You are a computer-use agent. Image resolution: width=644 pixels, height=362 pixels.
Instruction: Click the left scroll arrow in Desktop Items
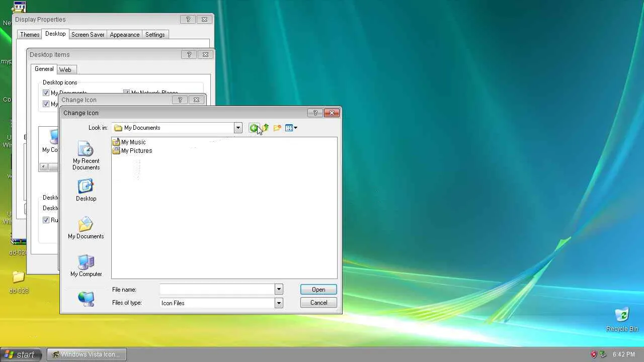[x=44, y=166]
